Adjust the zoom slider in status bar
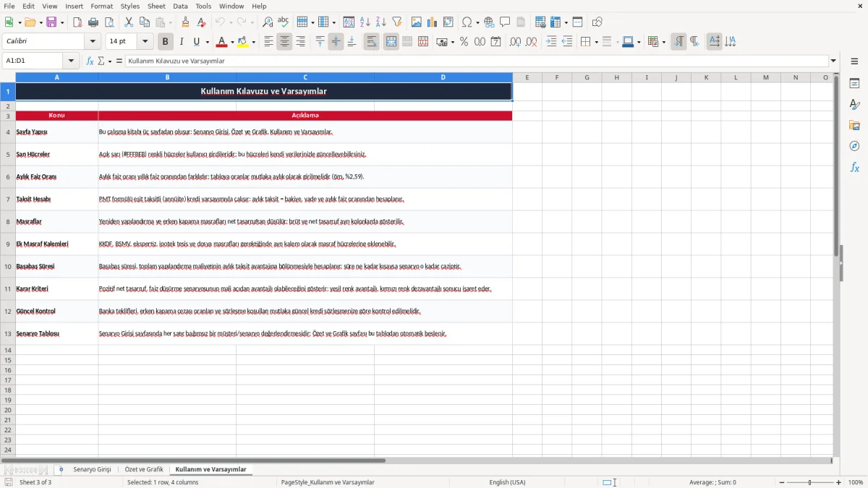The height and width of the screenshot is (488, 868). tap(810, 482)
